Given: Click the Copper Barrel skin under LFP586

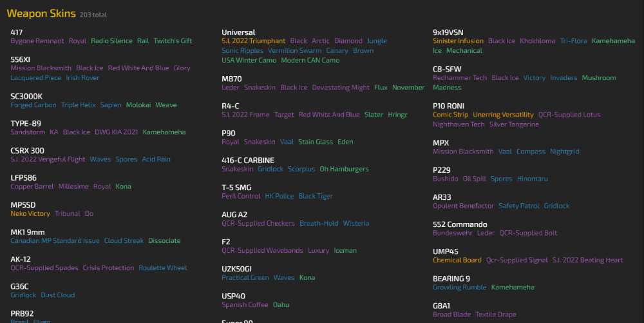Looking at the screenshot, I should pyautogui.click(x=32, y=186).
